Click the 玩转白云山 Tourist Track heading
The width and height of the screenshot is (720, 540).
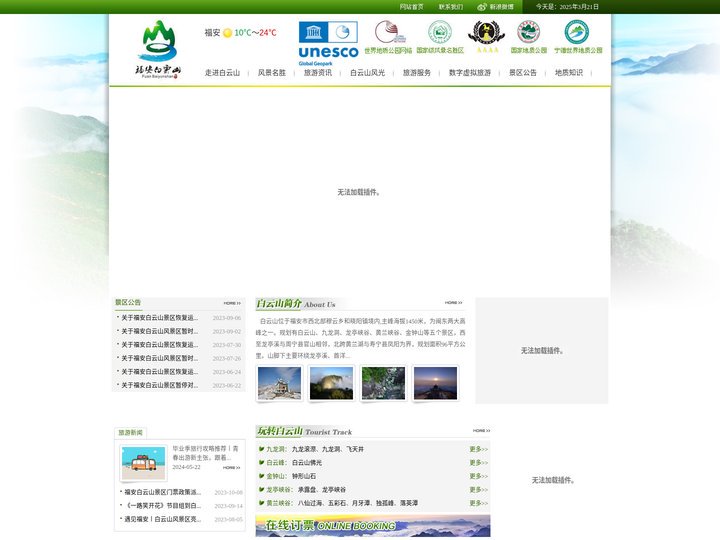(304, 431)
